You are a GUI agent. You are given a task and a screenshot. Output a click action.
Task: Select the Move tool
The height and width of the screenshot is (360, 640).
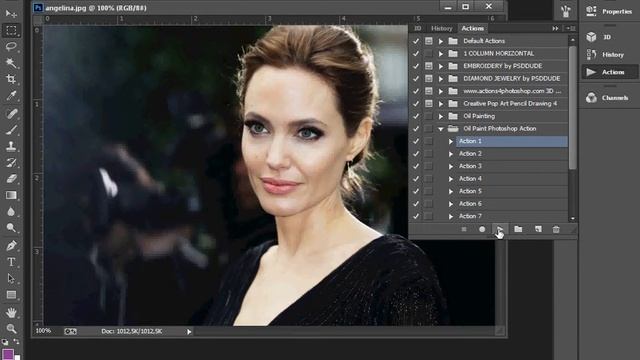(11, 14)
